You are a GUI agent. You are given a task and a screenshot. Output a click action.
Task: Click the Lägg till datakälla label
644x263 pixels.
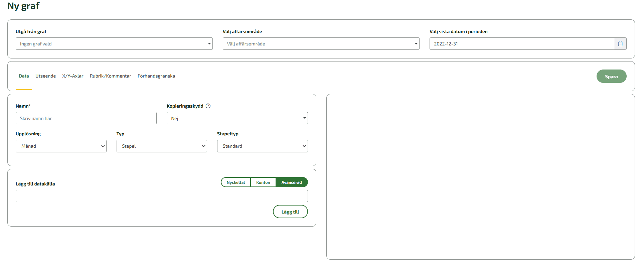[x=35, y=184]
